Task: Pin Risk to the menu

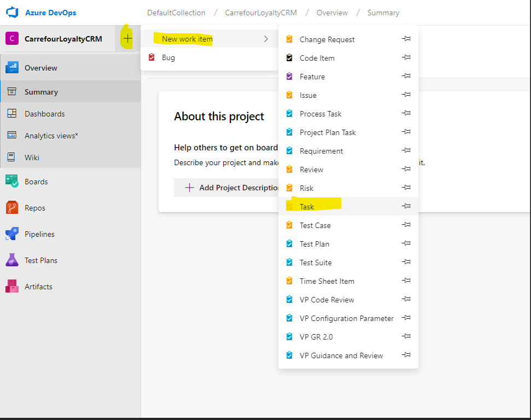Action: tap(406, 188)
